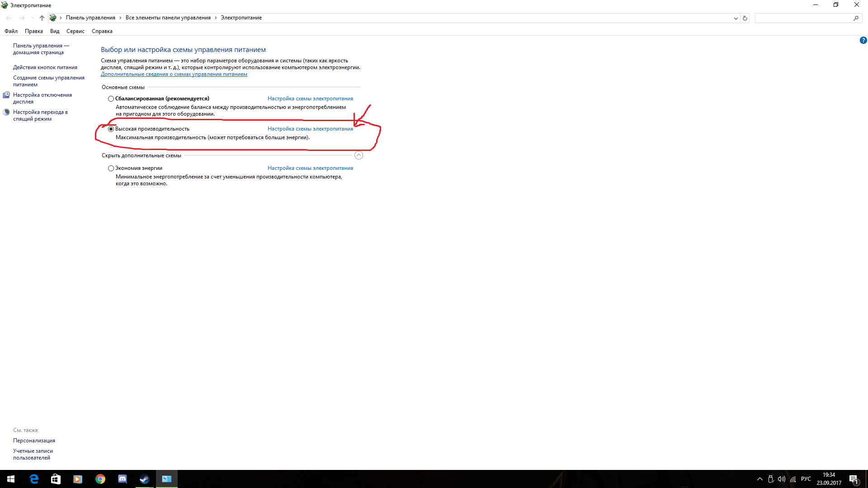Open Персонализация link

pyautogui.click(x=34, y=441)
